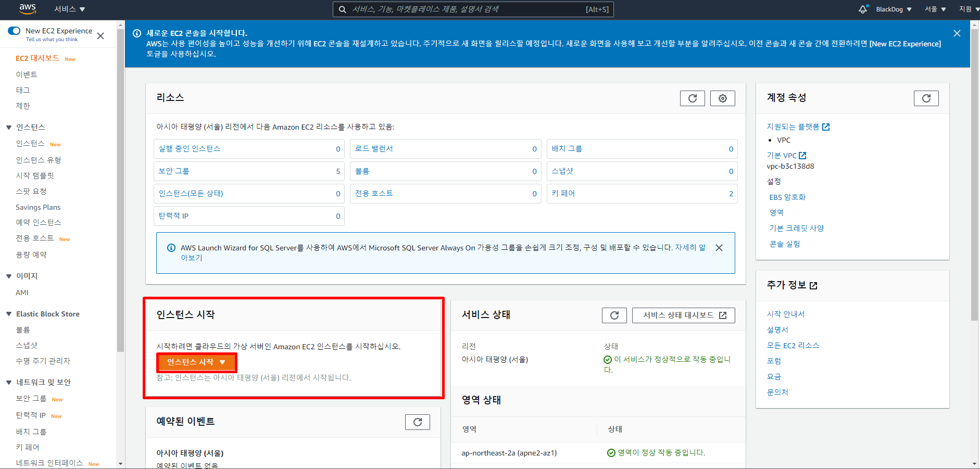Click the 모든 EC2 리소스 link
The height and width of the screenshot is (469, 980).
click(793, 346)
